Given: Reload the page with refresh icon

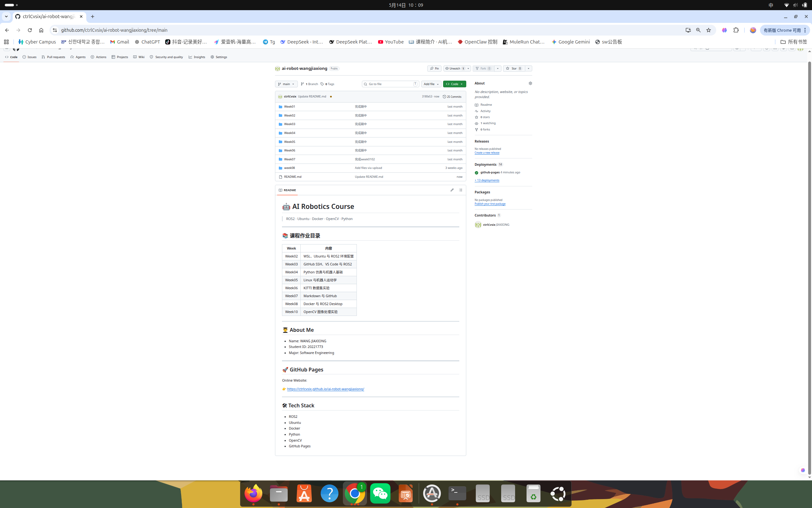Looking at the screenshot, I should point(29,30).
